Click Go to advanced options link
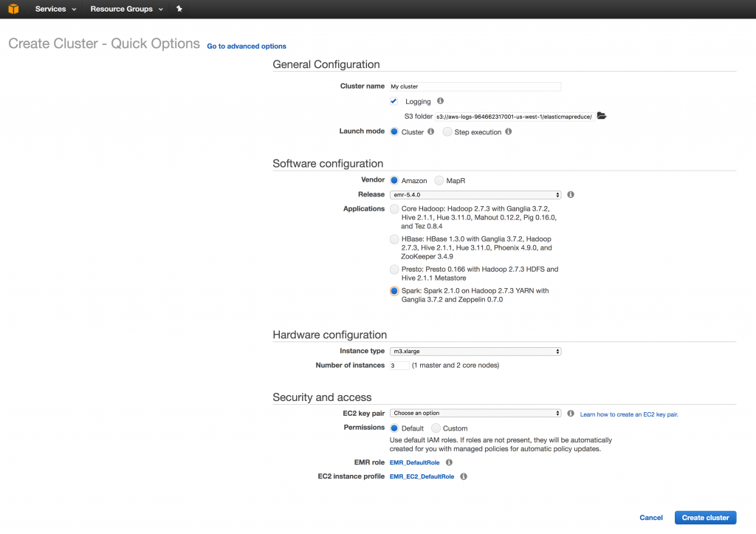Image resolution: width=756 pixels, height=534 pixels. [x=247, y=46]
